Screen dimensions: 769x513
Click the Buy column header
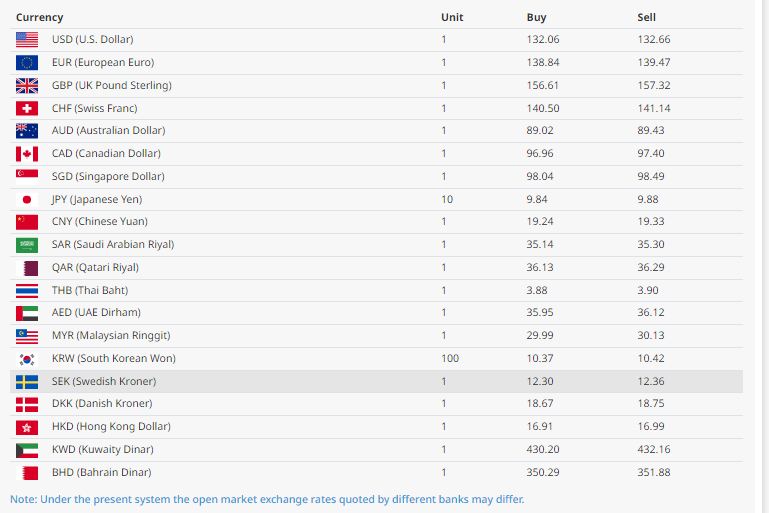(x=536, y=17)
